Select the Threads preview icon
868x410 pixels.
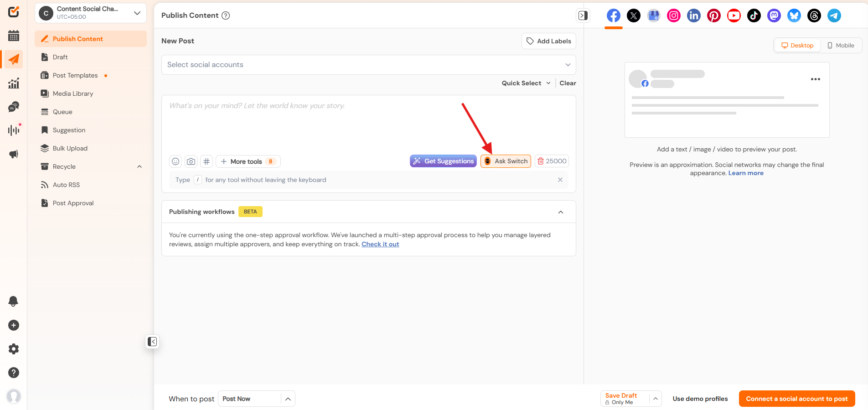pyautogui.click(x=814, y=16)
